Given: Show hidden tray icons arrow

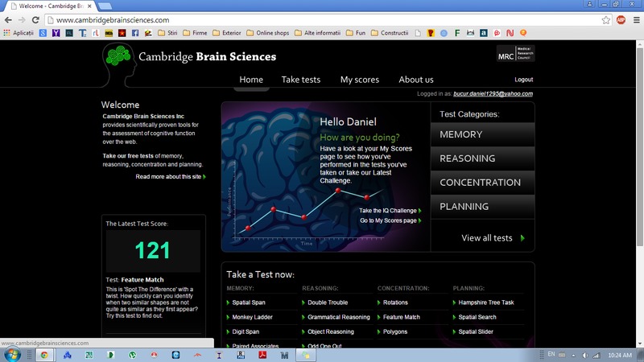Looking at the screenshot, I should (573, 356).
